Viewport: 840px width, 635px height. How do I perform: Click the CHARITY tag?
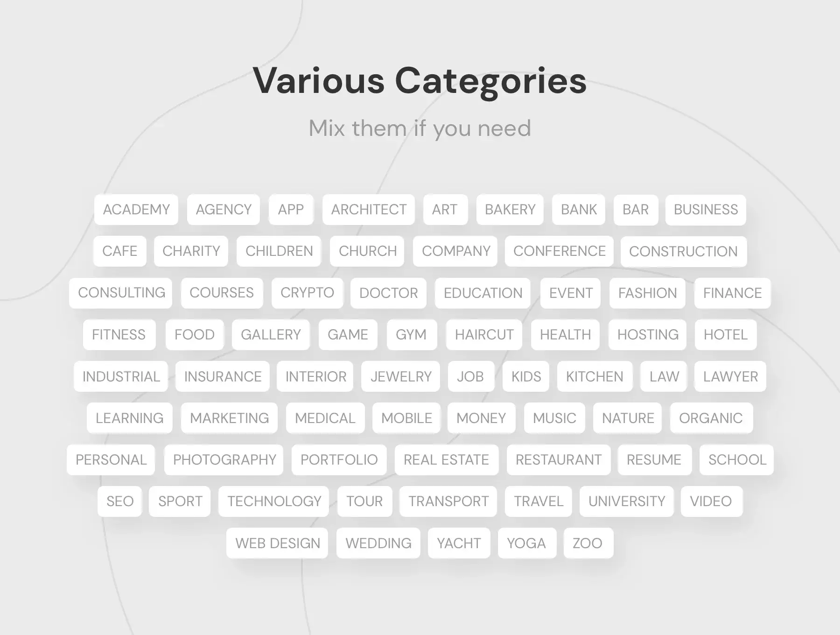191,251
